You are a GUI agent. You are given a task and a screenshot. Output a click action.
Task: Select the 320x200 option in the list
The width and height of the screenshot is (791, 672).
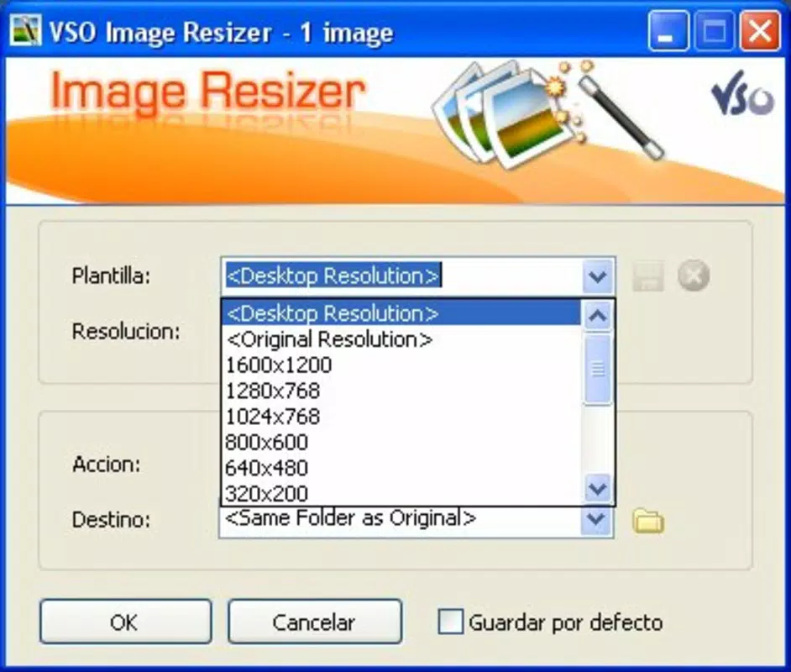tap(401, 493)
